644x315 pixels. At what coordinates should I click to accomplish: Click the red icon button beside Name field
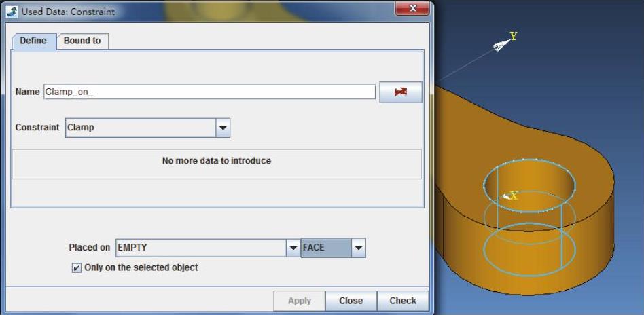400,92
